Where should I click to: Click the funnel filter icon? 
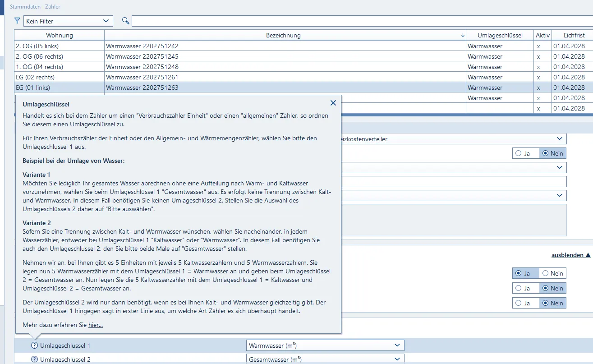pyautogui.click(x=17, y=21)
